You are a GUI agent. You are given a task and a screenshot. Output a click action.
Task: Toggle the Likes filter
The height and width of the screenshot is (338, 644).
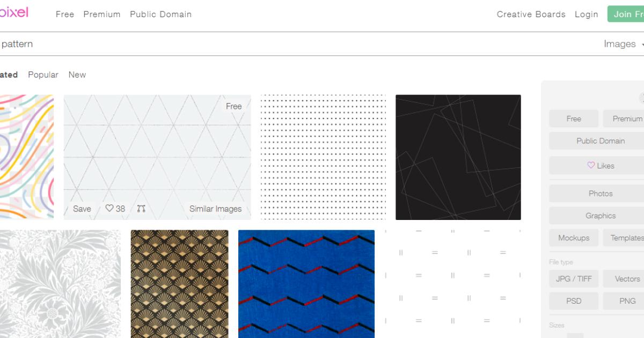597,165
